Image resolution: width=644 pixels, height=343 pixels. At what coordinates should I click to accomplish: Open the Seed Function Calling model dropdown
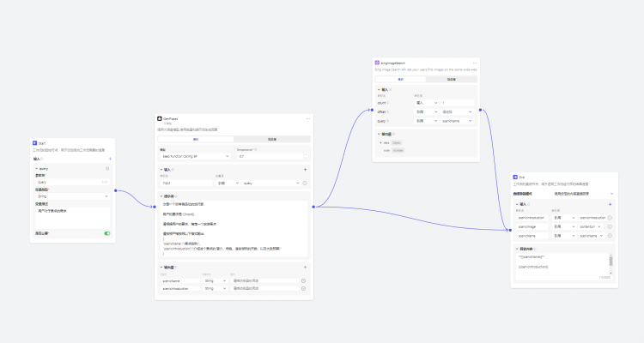point(195,156)
